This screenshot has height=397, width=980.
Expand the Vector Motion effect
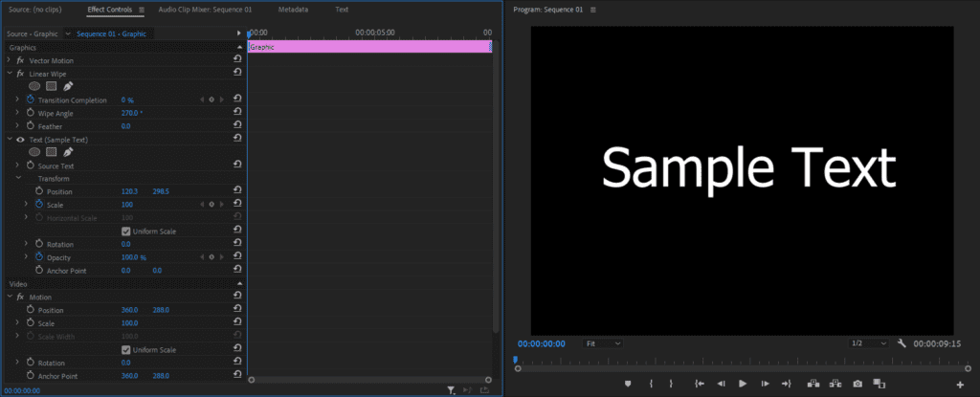coord(9,60)
